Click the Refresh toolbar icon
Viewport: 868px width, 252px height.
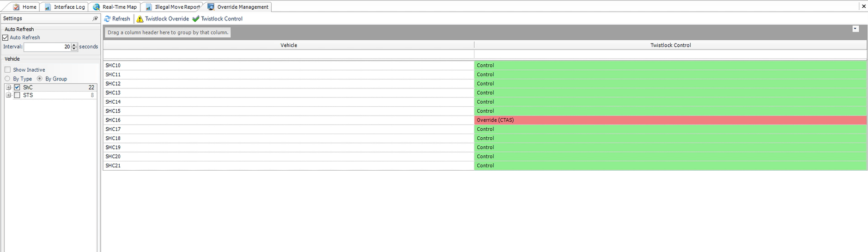tap(107, 19)
